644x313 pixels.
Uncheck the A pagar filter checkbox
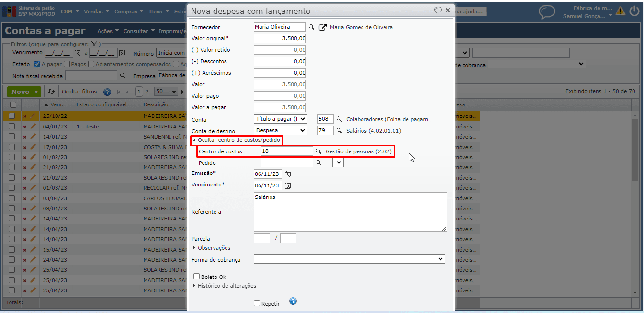click(37, 64)
